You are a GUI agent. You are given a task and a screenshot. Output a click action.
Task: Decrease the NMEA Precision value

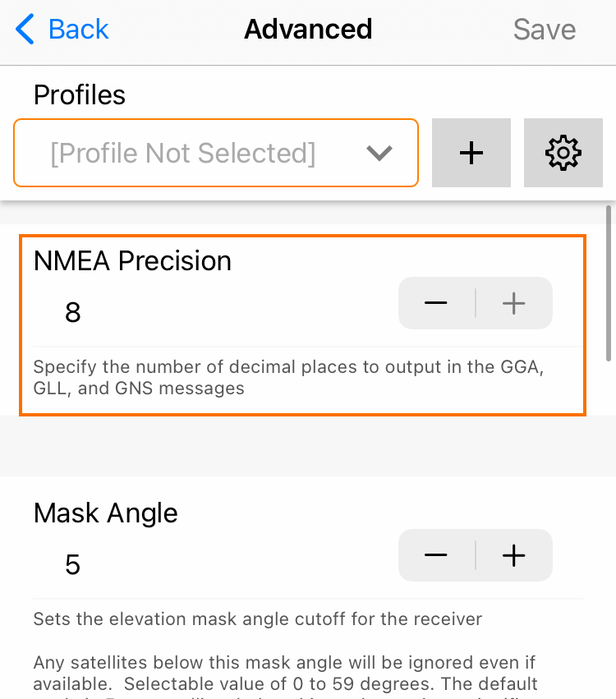pos(436,304)
